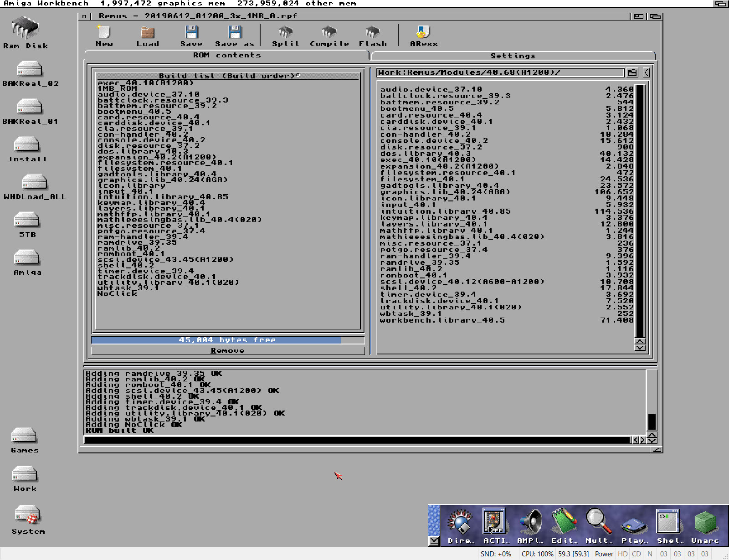Open the module directory file requester button
This screenshot has height=560, width=729.
coord(632,72)
